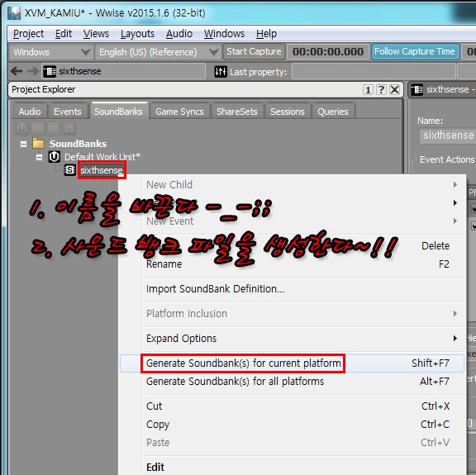This screenshot has height=475, width=476.
Task: Select Default Work Unit tree row
Action: 102,157
